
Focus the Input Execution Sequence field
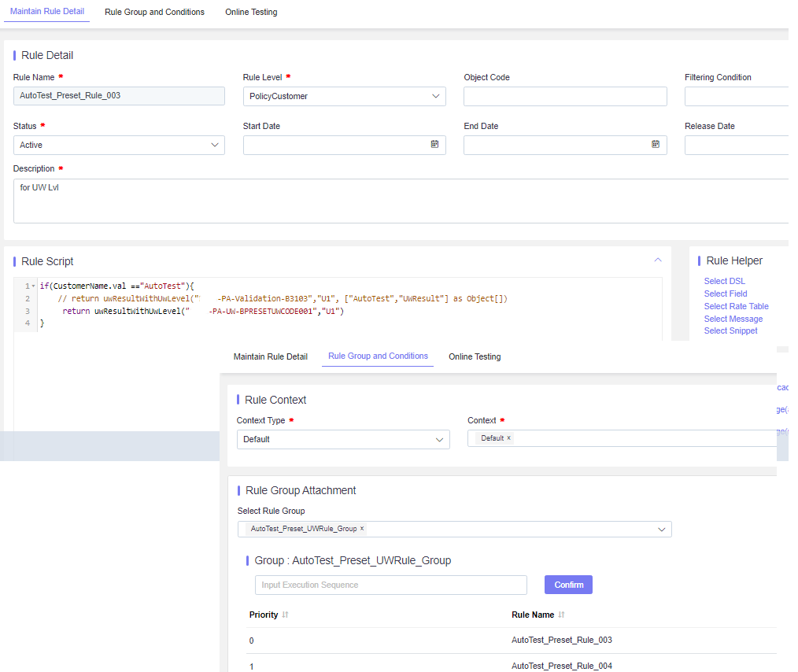point(391,585)
